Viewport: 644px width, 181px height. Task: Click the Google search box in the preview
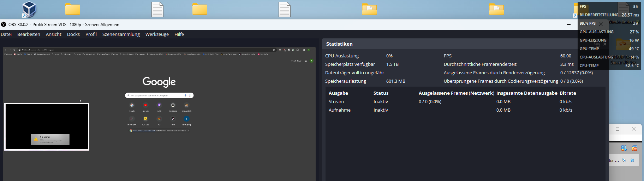(x=159, y=95)
